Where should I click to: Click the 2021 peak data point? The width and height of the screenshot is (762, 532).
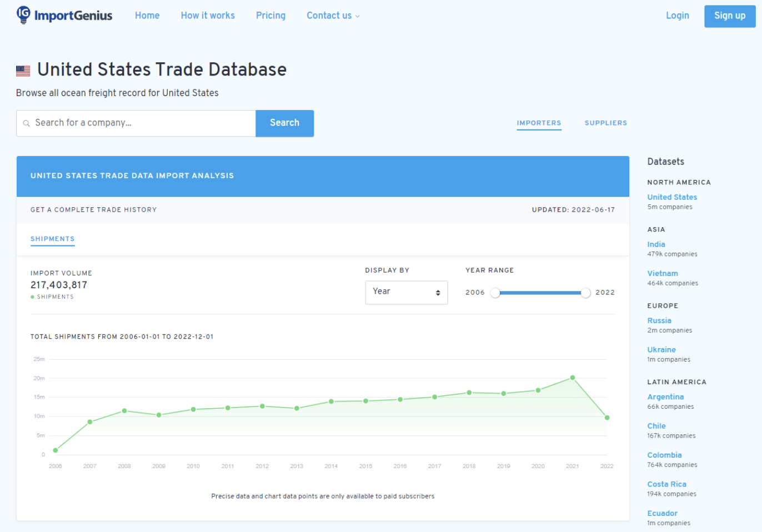[x=573, y=378]
